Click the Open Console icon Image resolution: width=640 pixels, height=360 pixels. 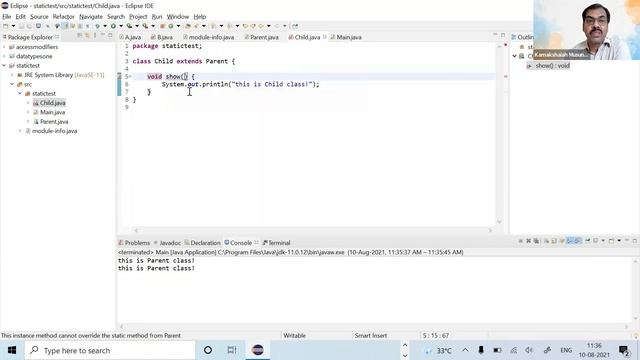[x=611, y=241]
